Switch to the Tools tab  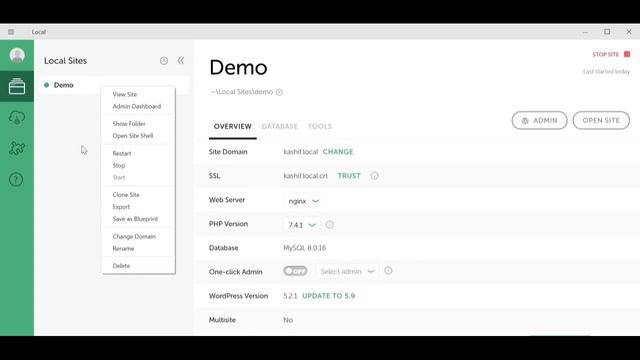[320, 127]
